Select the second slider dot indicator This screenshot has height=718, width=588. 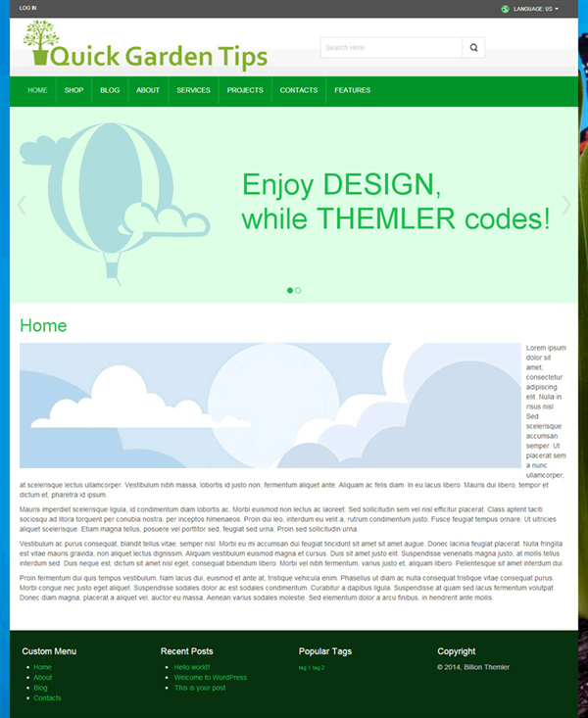pyautogui.click(x=298, y=290)
